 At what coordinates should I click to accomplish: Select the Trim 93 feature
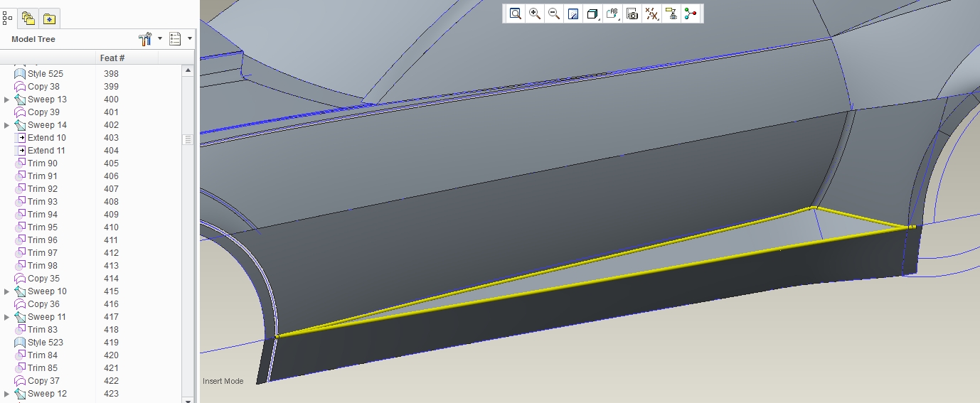pos(43,202)
